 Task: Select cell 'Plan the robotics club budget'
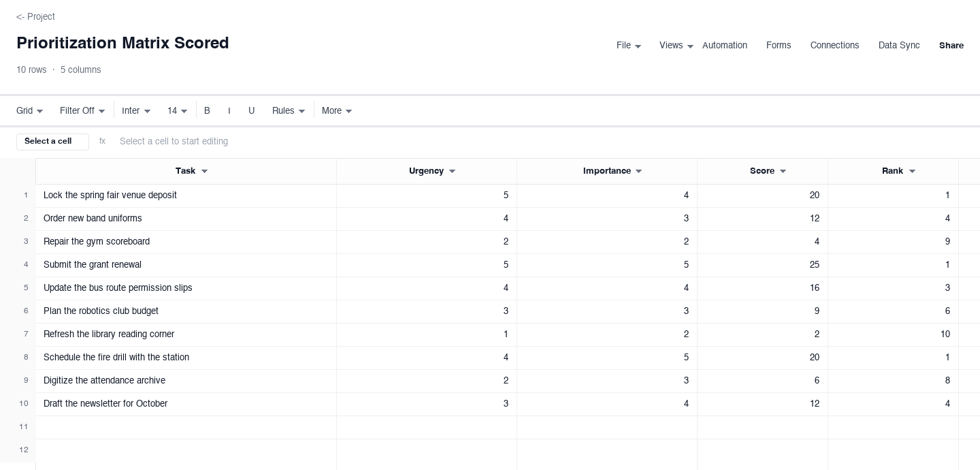click(186, 311)
